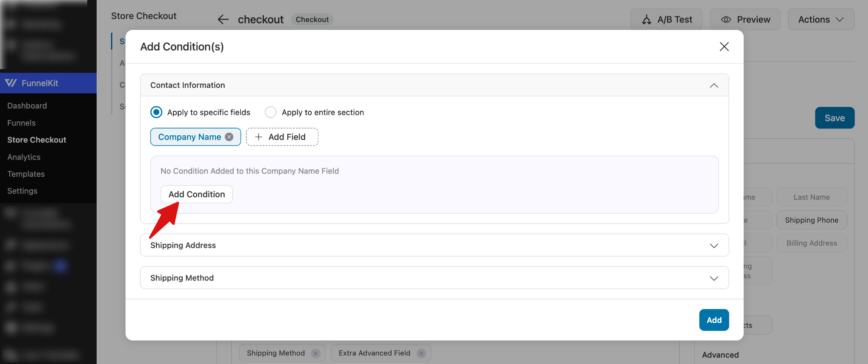
Task: Expand the Shipping Address section
Action: click(714, 246)
